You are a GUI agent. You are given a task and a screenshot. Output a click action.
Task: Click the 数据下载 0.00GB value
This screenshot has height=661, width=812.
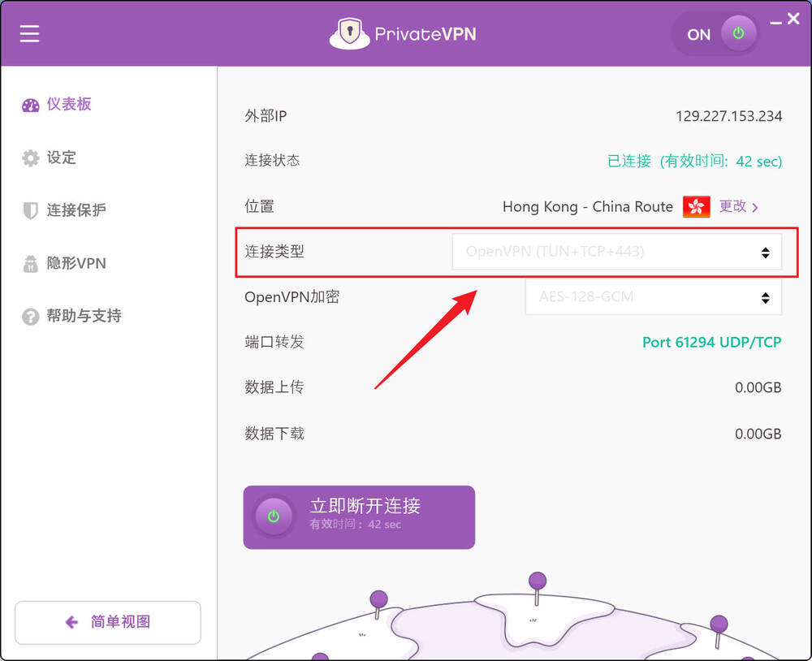(758, 434)
